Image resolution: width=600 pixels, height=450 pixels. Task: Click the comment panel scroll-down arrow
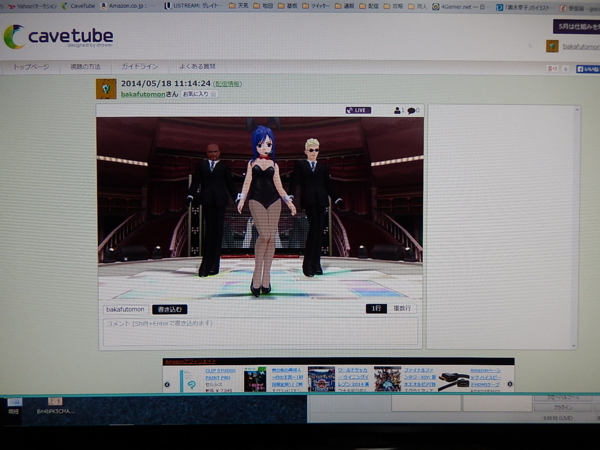(x=574, y=346)
